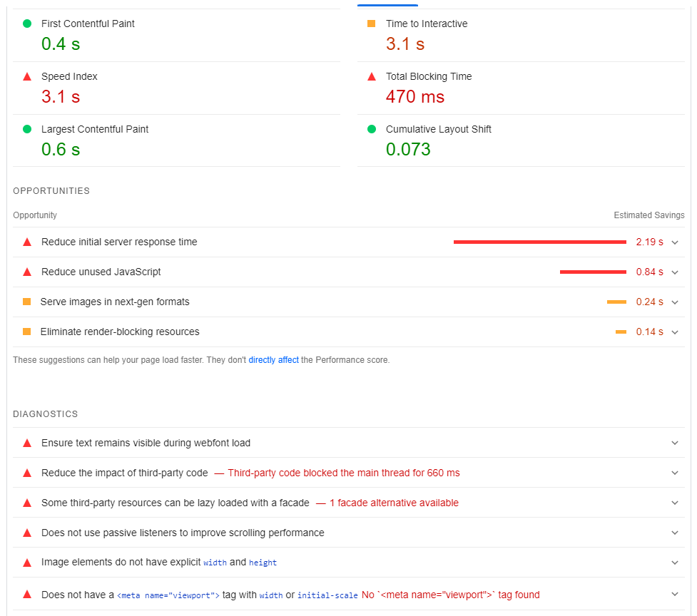Click the 0.84 s savings bar
Image resolution: width=697 pixels, height=616 pixels.
(593, 272)
